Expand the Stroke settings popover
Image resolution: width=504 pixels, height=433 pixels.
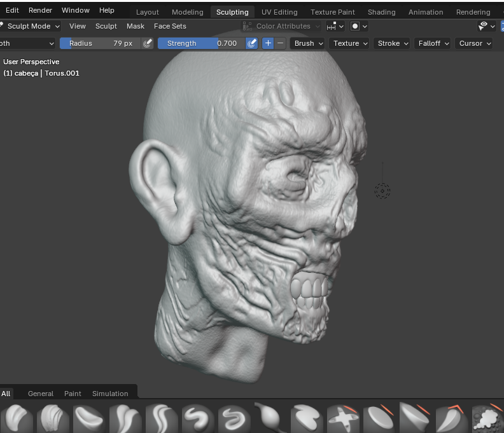pyautogui.click(x=392, y=43)
